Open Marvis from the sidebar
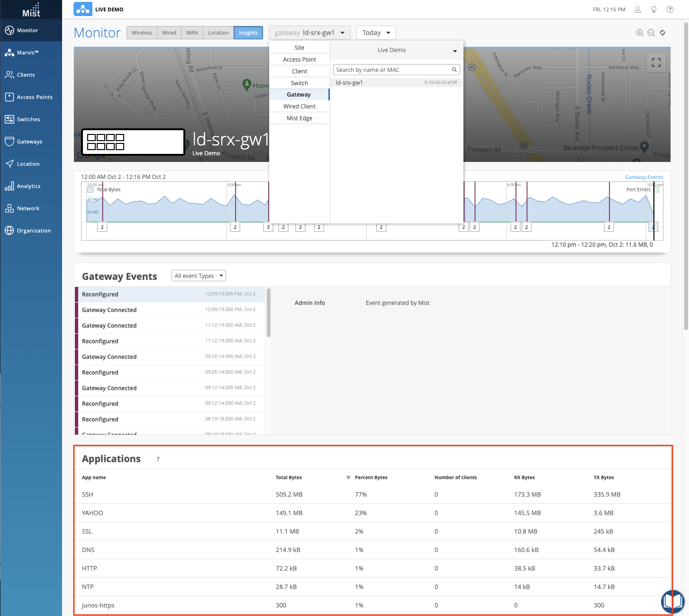 click(28, 53)
